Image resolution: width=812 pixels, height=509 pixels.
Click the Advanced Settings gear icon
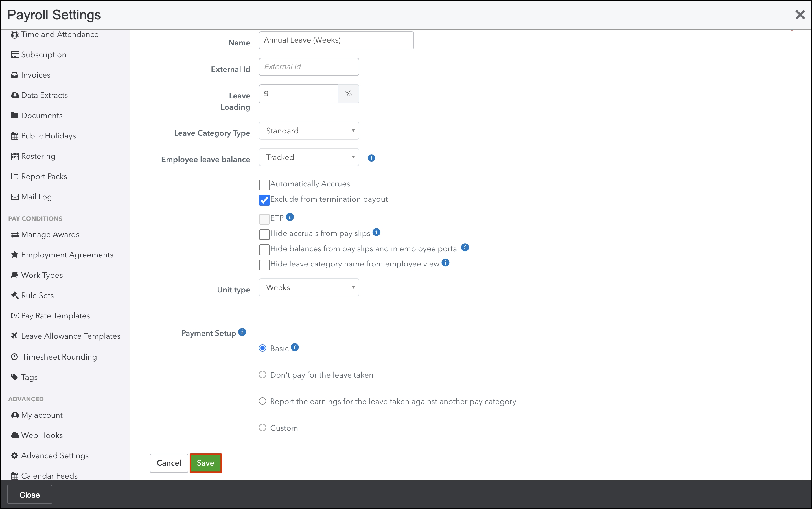(x=14, y=455)
